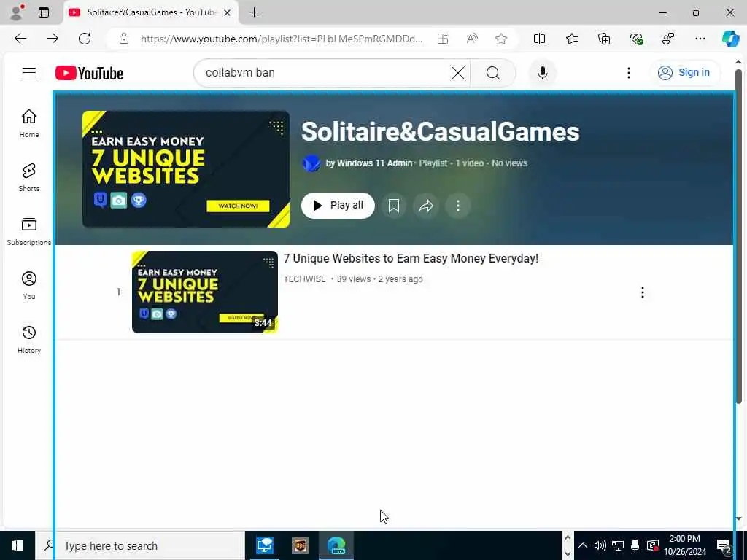Toggle split screen in the Edge toolbar
747x560 pixels.
(x=539, y=39)
